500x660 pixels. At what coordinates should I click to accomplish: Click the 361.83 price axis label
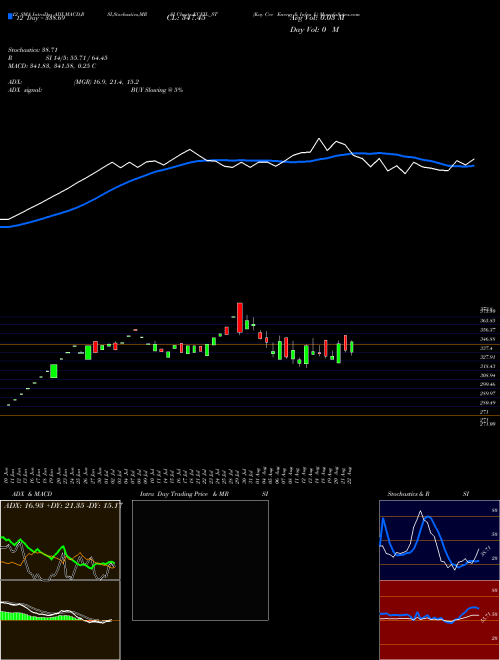pos(489,321)
